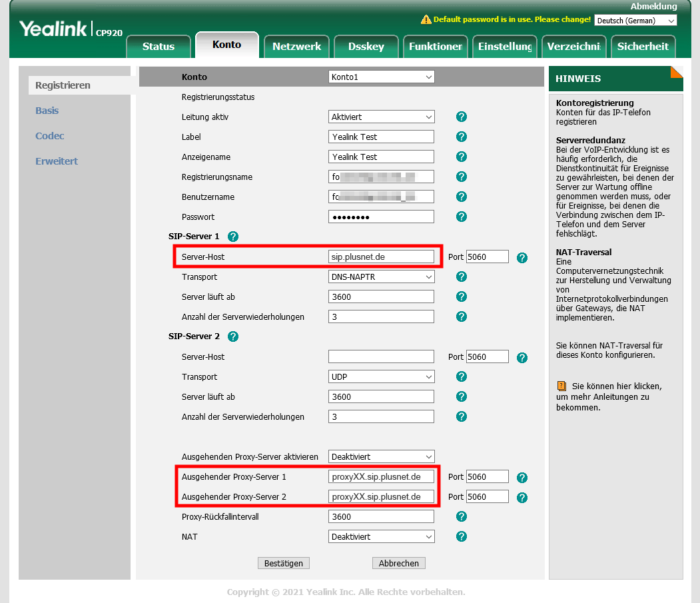Click the Label input field
This screenshot has height=603, width=700.
[x=381, y=137]
